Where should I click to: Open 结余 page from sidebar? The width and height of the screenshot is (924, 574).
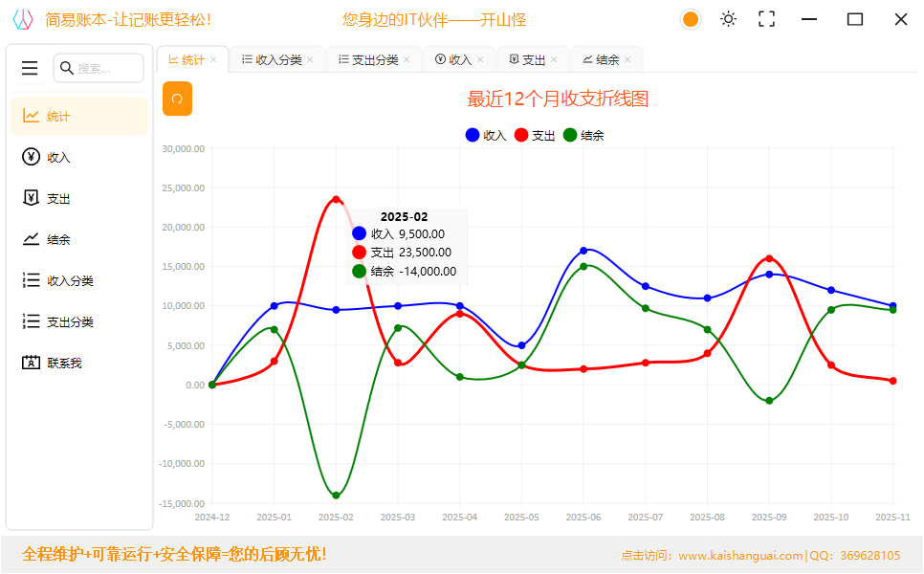pyautogui.click(x=79, y=239)
